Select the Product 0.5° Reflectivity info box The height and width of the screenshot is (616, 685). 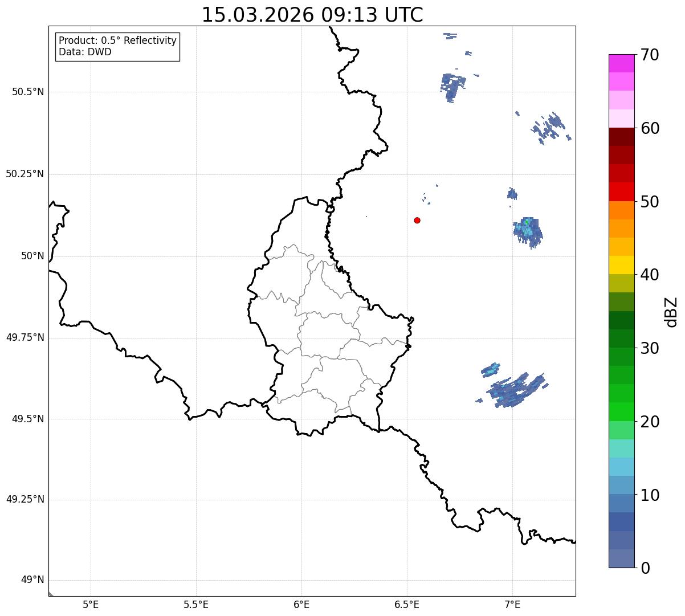(117, 47)
